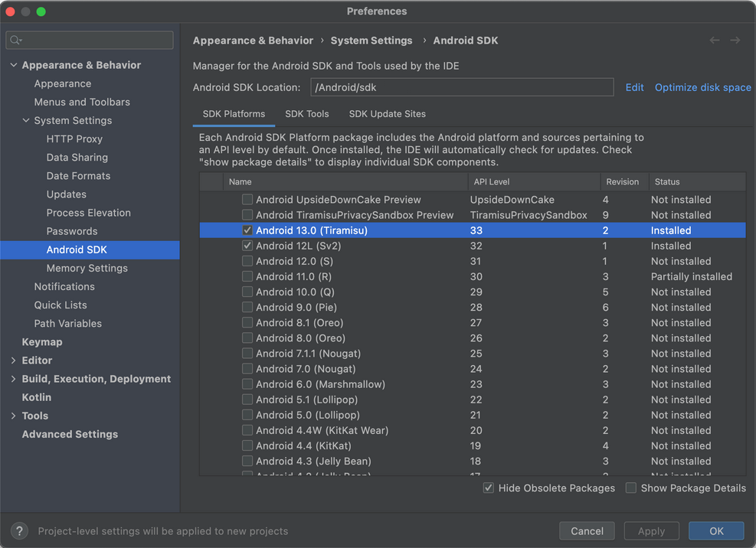Image resolution: width=756 pixels, height=548 pixels.
Task: Select Passwords settings
Action: coord(72,231)
